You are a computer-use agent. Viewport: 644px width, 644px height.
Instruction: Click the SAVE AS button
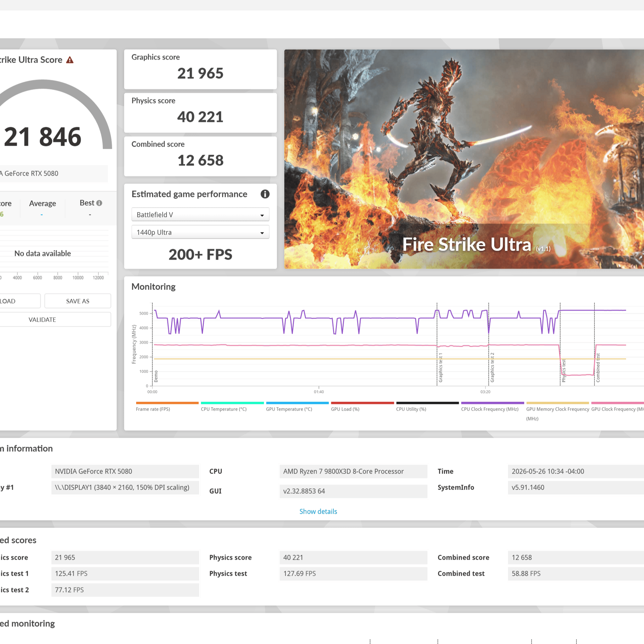pos(78,301)
